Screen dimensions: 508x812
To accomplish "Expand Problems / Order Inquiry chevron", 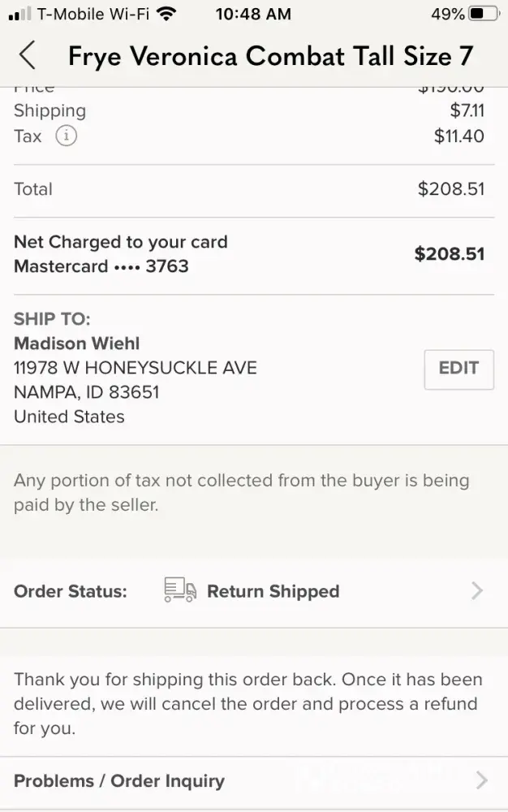I will coord(482,781).
